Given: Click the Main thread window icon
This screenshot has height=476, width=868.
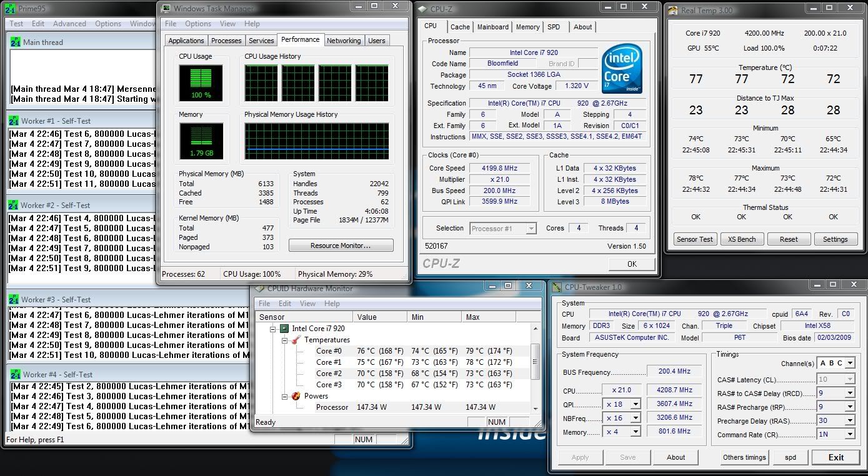Looking at the screenshot, I should pos(16,42).
